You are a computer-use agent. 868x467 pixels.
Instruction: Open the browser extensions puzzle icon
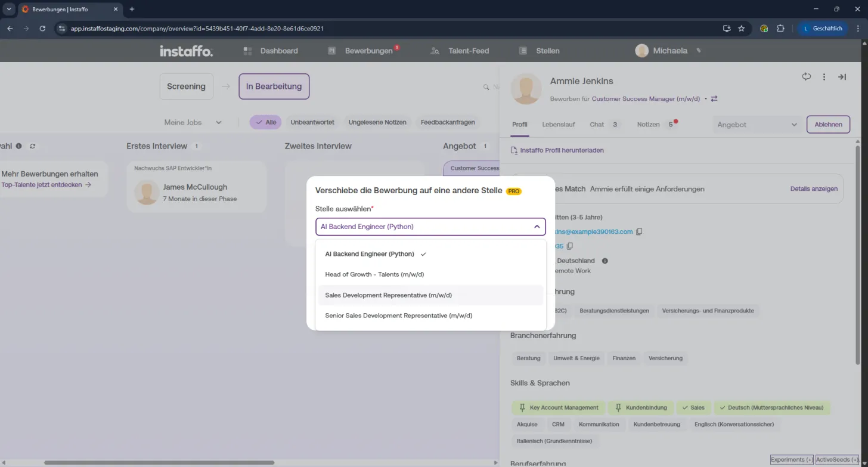pyautogui.click(x=780, y=28)
